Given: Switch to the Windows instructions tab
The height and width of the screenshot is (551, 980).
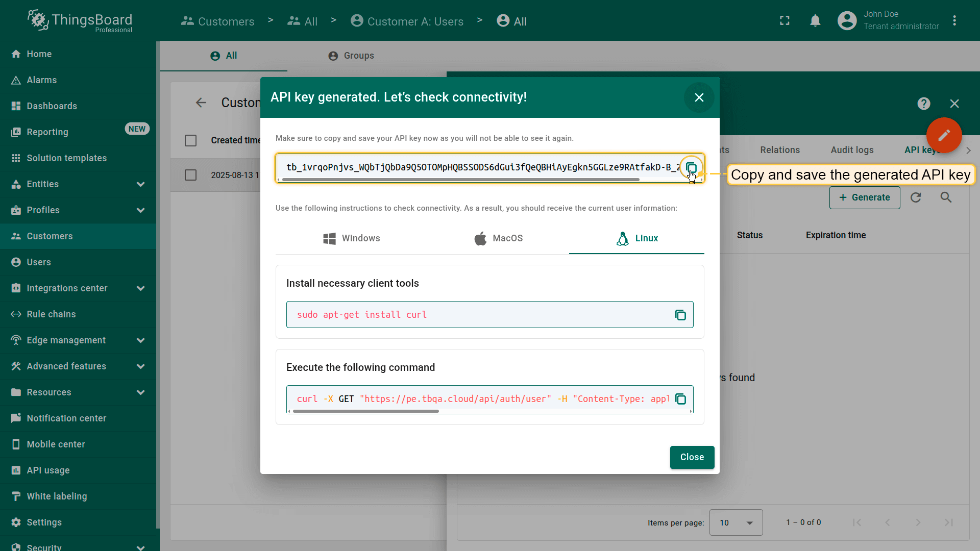Looking at the screenshot, I should (x=352, y=238).
